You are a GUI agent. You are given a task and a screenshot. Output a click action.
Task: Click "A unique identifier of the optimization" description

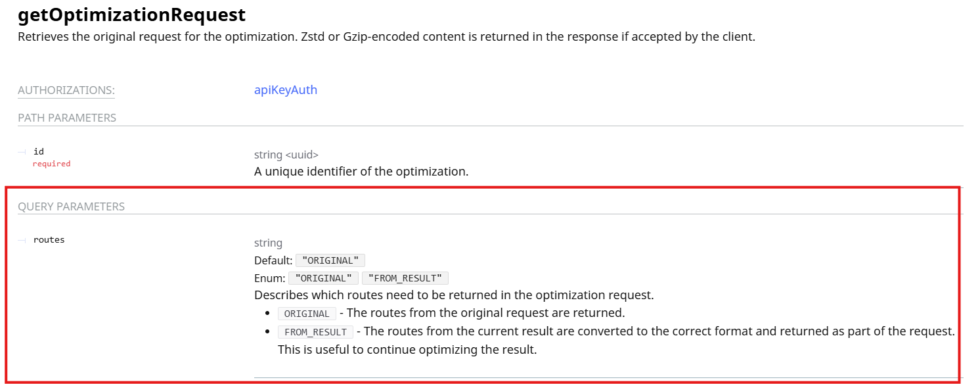coord(361,172)
